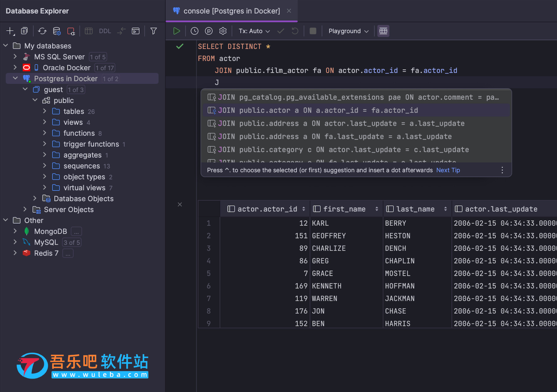Screen dimensions: 557x392
Task: Select the sequences folder
Action: click(82, 166)
